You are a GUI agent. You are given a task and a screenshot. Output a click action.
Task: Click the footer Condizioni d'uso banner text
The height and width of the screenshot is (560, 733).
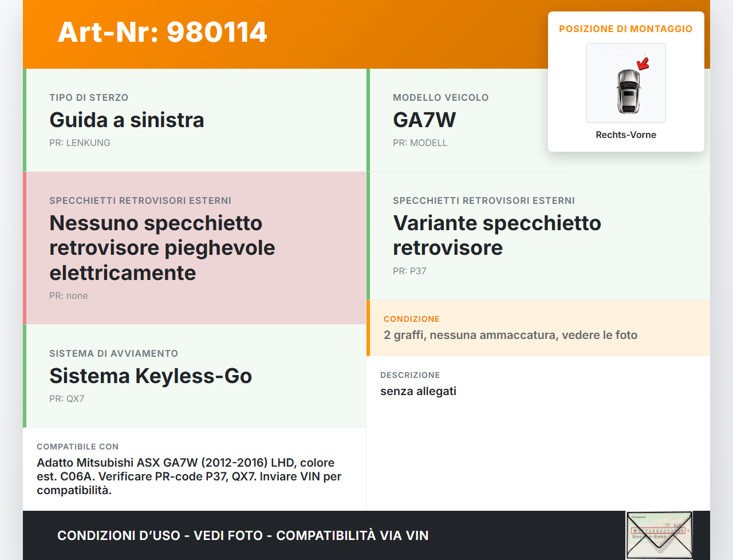(x=243, y=535)
